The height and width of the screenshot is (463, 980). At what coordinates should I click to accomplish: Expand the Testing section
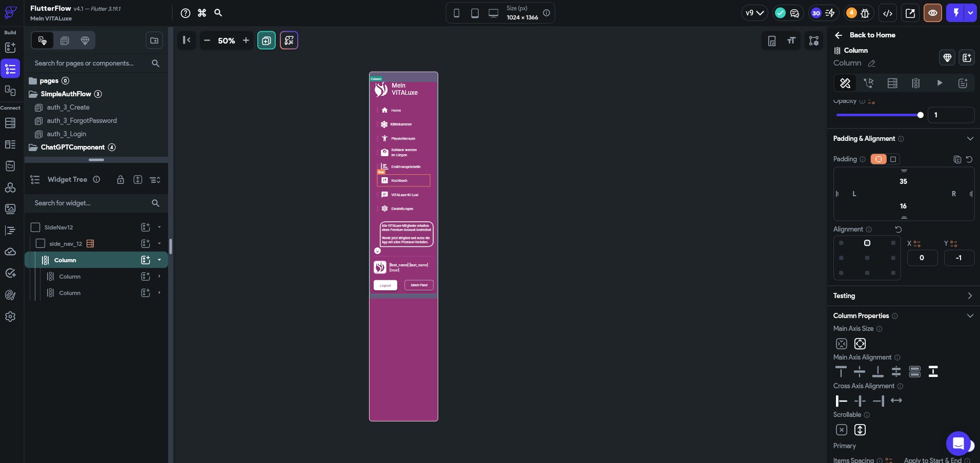pyautogui.click(x=970, y=296)
